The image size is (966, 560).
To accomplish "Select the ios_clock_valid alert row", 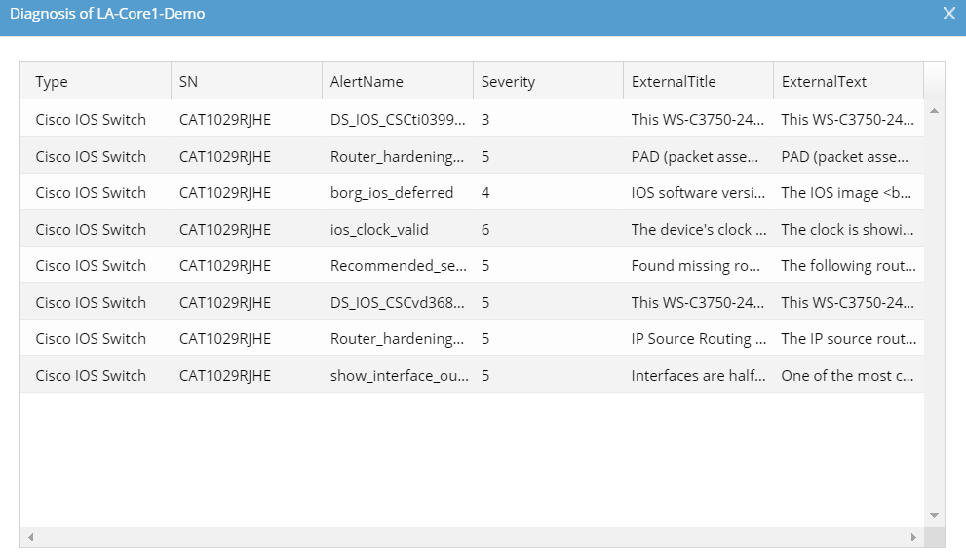I will [379, 230].
